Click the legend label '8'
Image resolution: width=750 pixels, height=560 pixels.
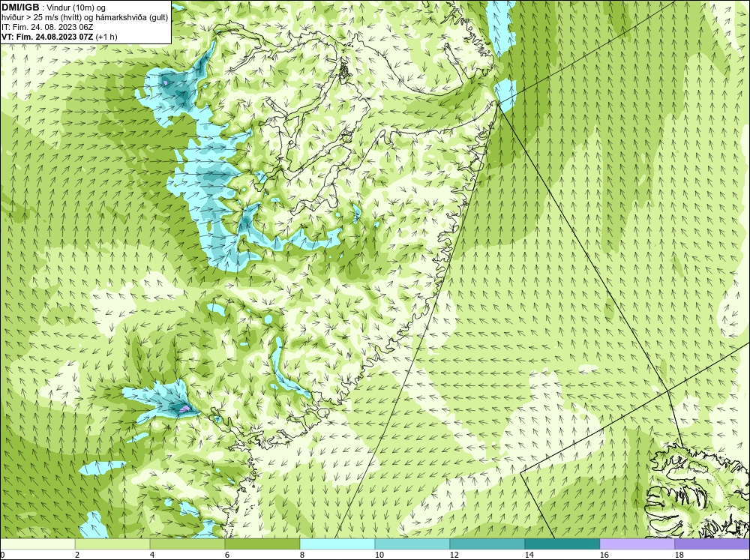coord(303,555)
